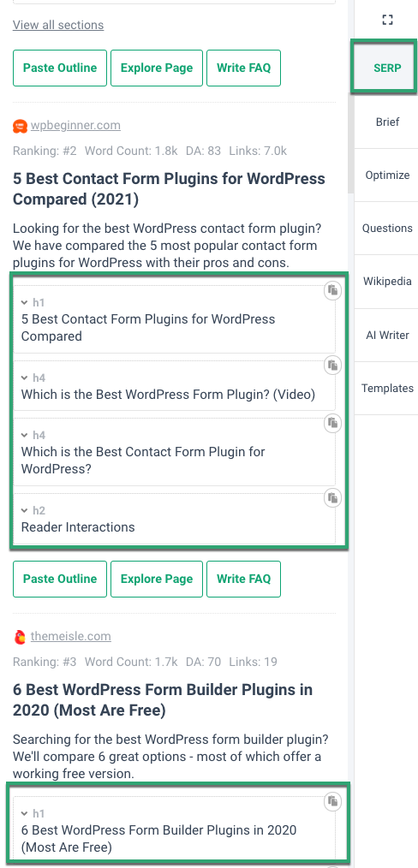Image resolution: width=418 pixels, height=868 pixels.
Task: Click the wpbeginner favicon icon
Action: coord(20,126)
